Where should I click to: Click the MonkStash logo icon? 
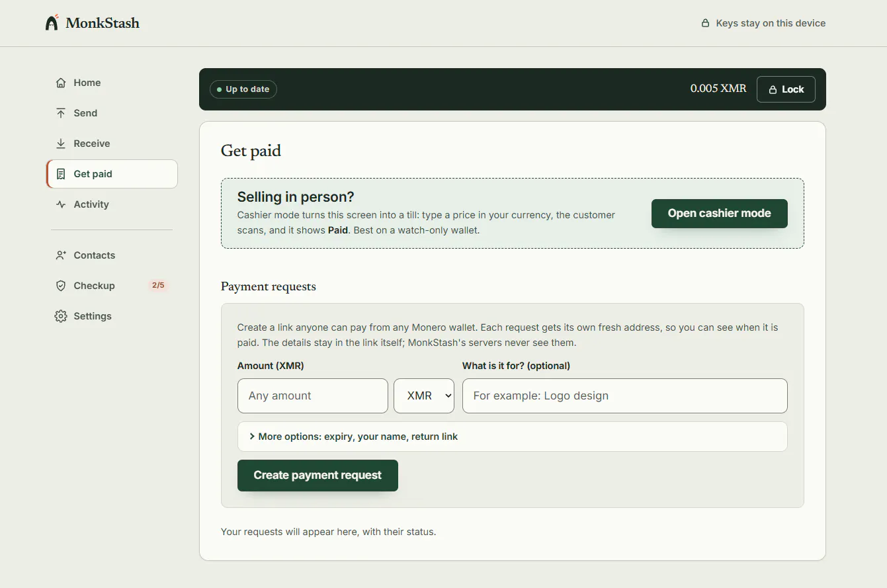click(x=52, y=22)
